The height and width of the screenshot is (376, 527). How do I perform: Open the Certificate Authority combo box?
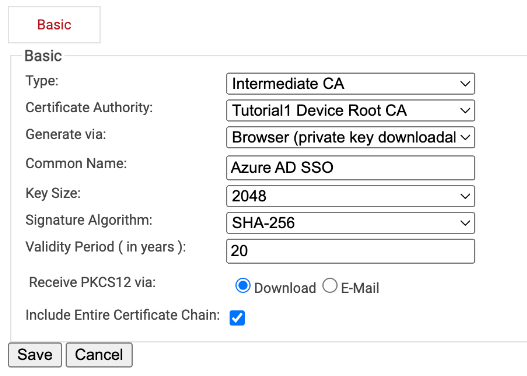click(350, 111)
